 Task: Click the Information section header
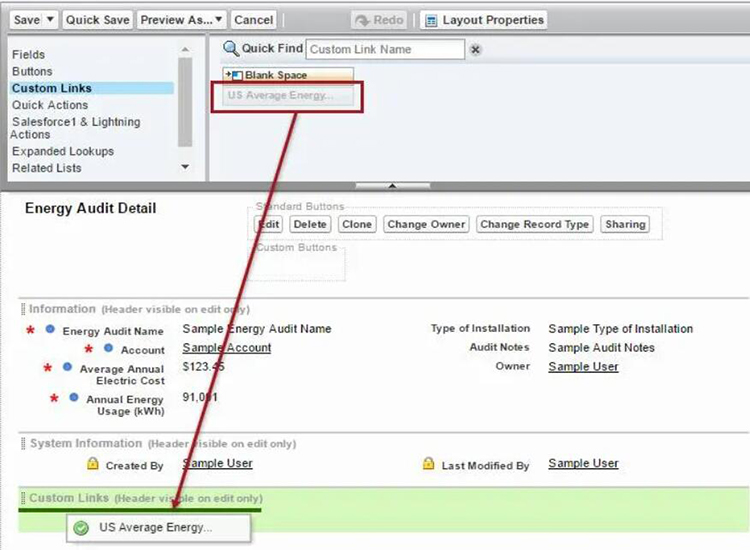pyautogui.click(x=139, y=309)
